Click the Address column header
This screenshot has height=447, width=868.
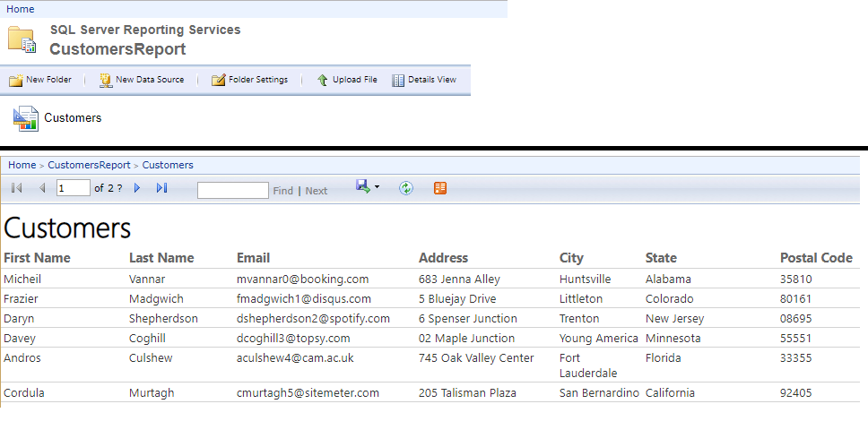point(443,258)
